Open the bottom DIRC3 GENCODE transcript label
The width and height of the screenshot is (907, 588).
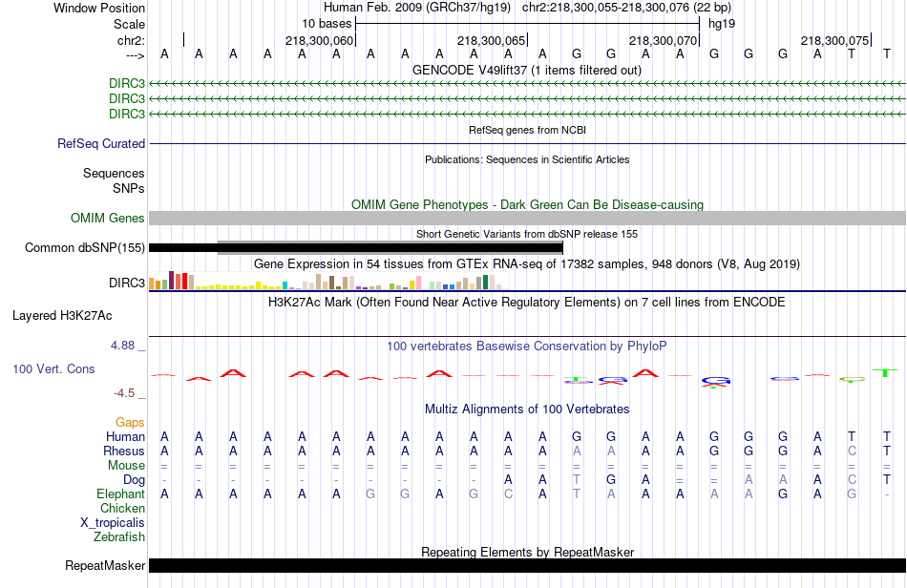point(127,114)
